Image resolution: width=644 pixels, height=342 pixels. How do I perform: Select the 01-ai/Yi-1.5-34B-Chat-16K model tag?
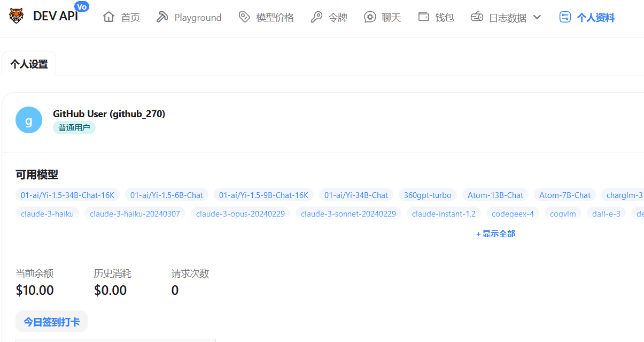(x=68, y=195)
